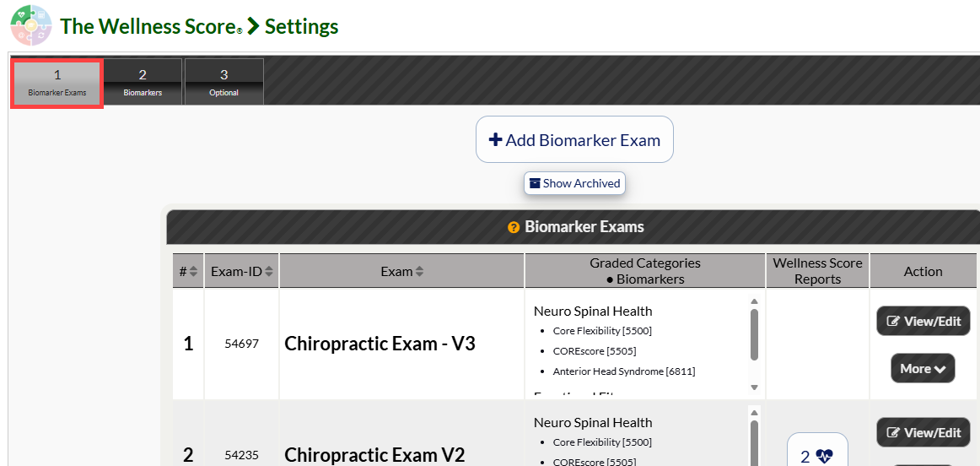This screenshot has height=466, width=980.
Task: Switch to the Biomarkers tab
Action: (143, 82)
